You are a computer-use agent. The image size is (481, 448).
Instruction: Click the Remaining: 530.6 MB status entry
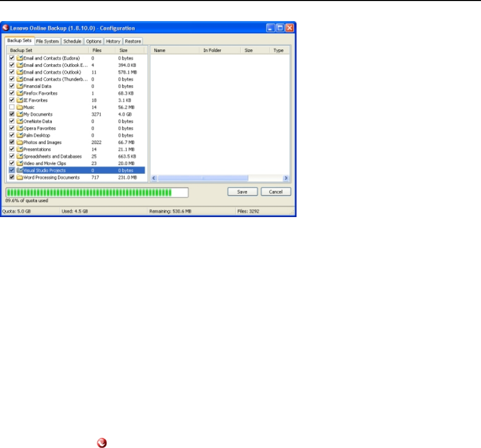pos(170,211)
